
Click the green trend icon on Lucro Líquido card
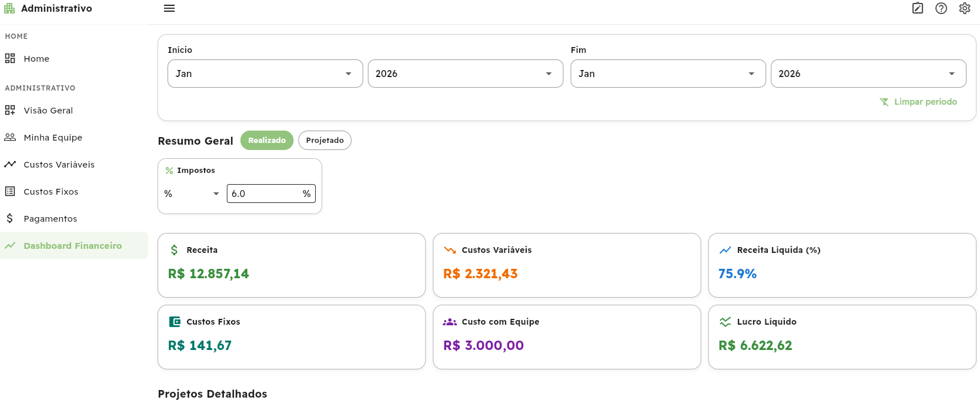tap(725, 322)
